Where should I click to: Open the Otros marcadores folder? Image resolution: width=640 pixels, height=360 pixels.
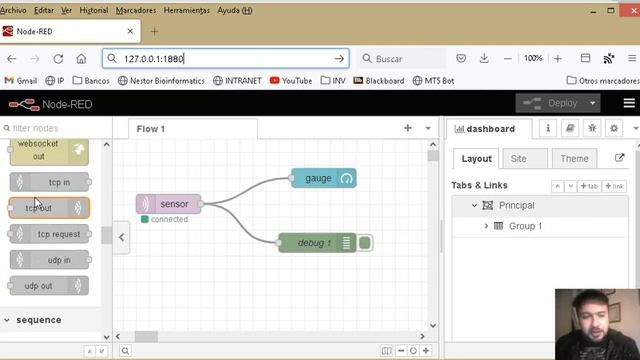coord(603,81)
